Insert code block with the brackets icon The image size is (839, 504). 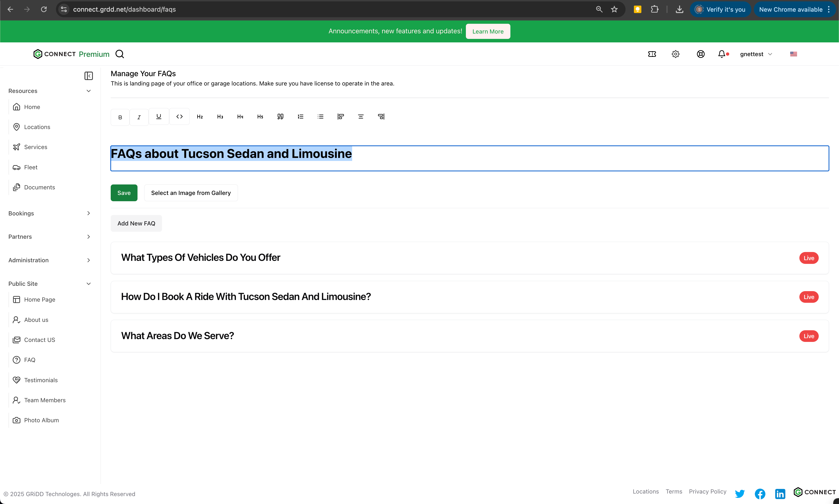tap(179, 116)
